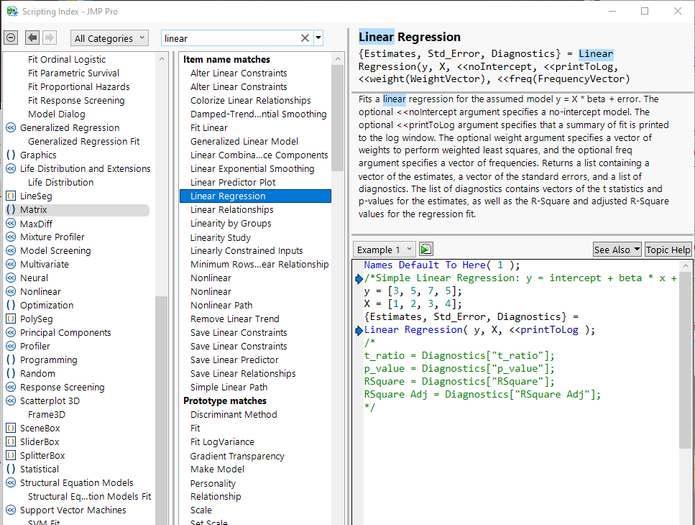Select Generalized Regression in category list
Screen dimensions: 695x525
coord(68,128)
